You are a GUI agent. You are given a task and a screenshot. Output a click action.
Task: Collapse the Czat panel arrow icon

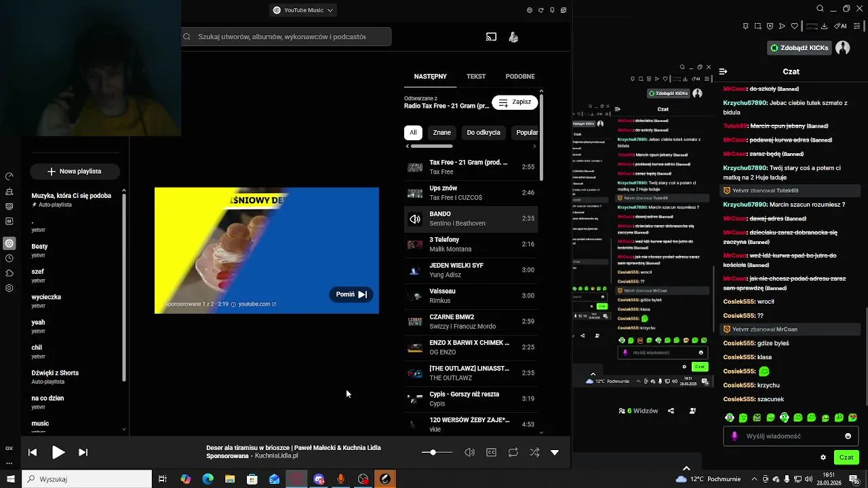[724, 71]
